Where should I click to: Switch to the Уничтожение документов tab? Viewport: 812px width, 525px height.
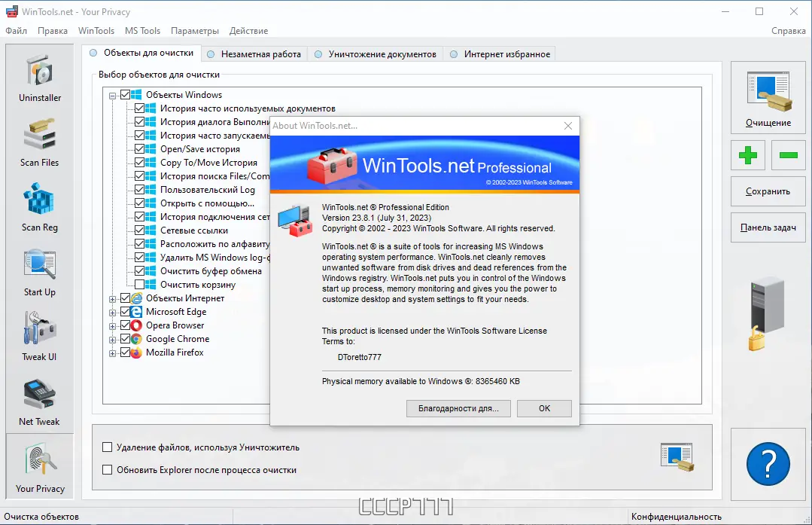tap(376, 54)
